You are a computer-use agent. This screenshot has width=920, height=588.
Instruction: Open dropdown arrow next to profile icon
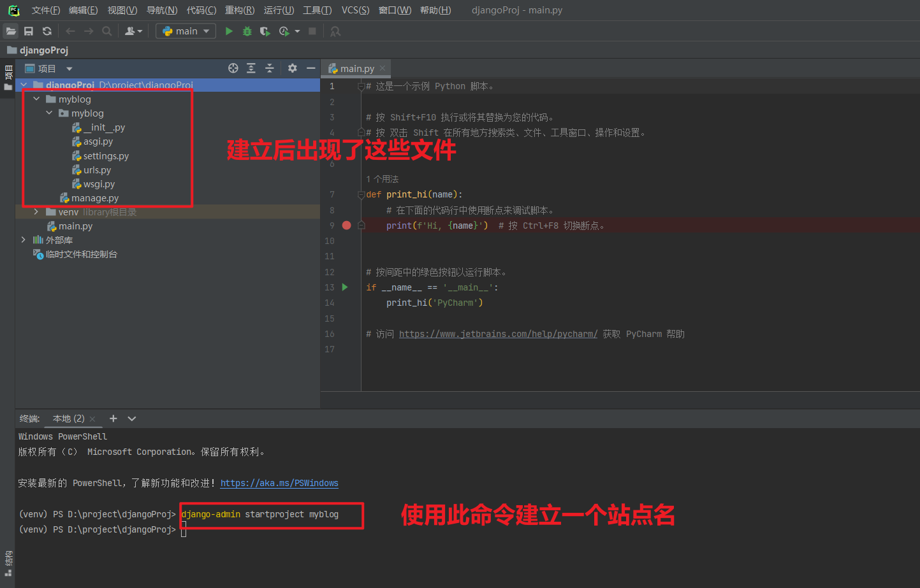(297, 31)
